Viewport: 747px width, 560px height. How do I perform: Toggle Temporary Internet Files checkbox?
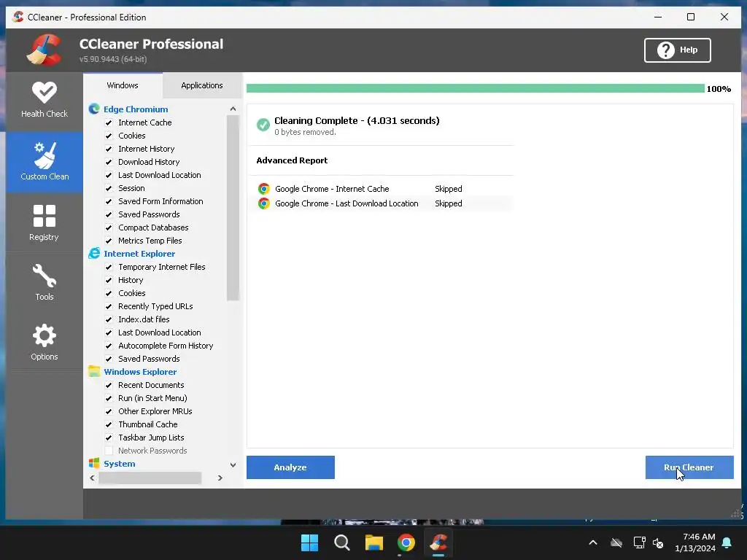[109, 267]
